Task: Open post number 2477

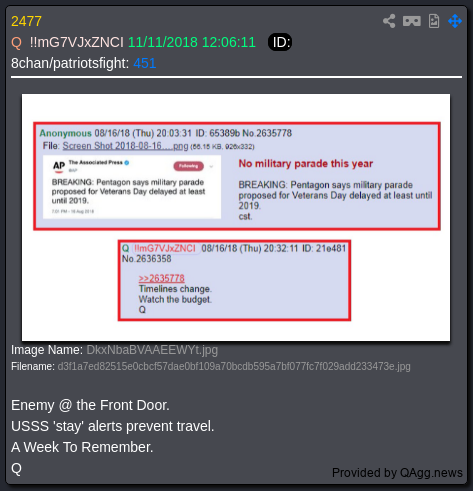Action: [x=26, y=21]
